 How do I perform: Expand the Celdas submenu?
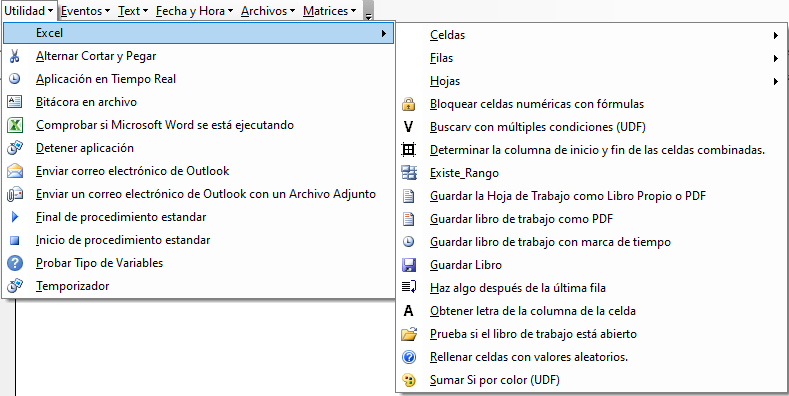tap(592, 35)
